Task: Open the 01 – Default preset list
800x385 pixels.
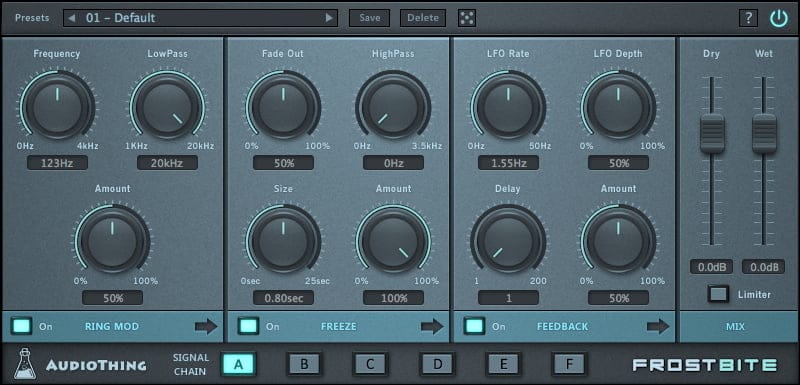Action: 201,18
